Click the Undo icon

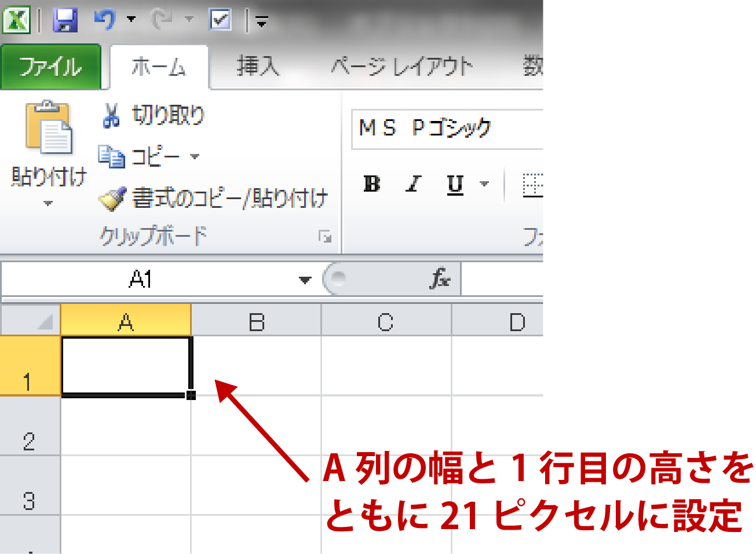[104, 19]
